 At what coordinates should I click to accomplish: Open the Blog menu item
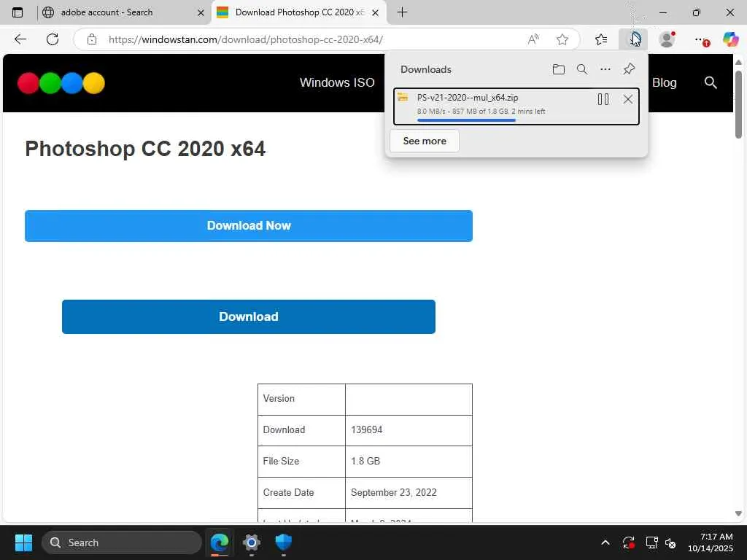pos(664,83)
